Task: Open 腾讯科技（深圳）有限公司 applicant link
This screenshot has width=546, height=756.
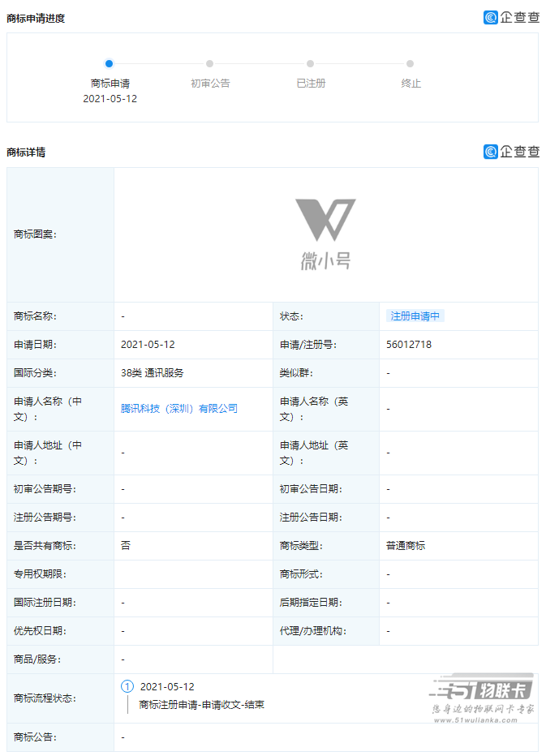Action: (179, 409)
